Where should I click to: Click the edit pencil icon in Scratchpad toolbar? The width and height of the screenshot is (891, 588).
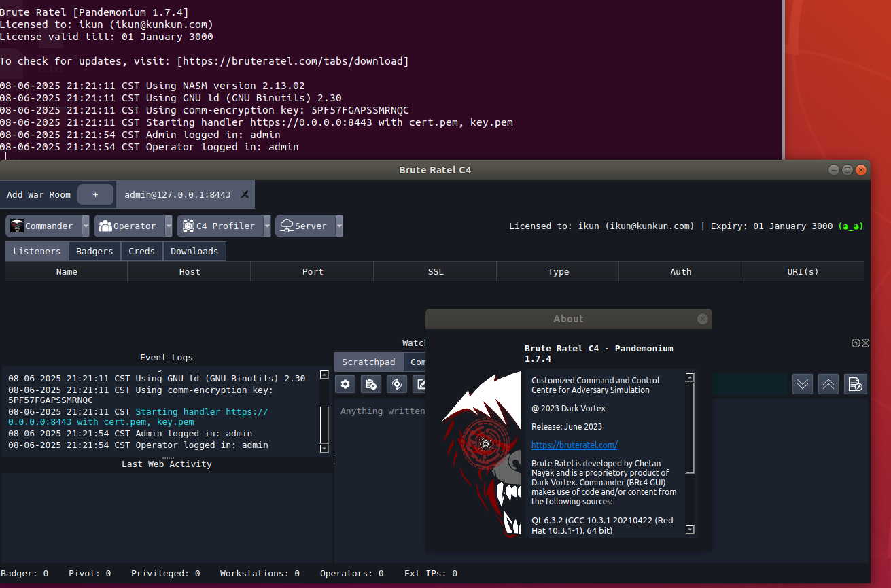click(x=420, y=384)
